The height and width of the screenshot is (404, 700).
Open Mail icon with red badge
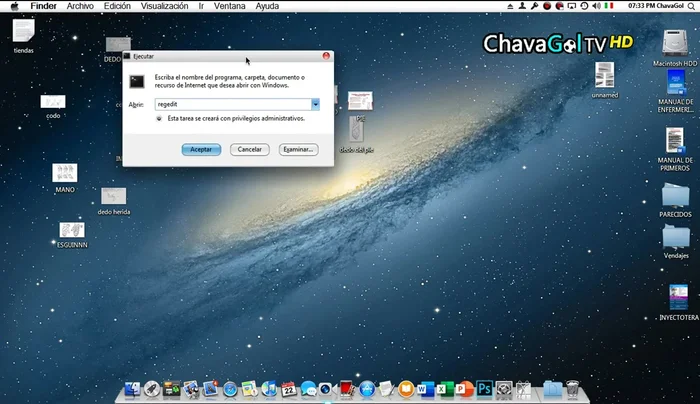click(210, 389)
